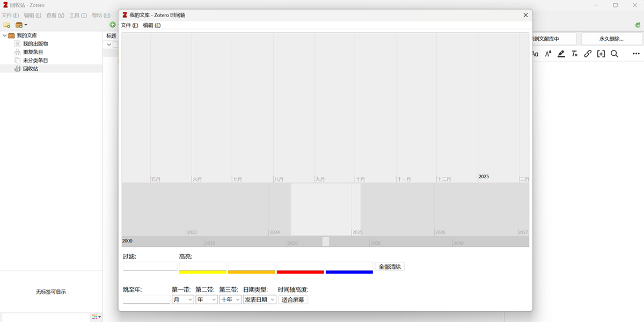Open 工具 menu in the main Zotero window
Screen dimensions: 644x322
(x=78, y=16)
